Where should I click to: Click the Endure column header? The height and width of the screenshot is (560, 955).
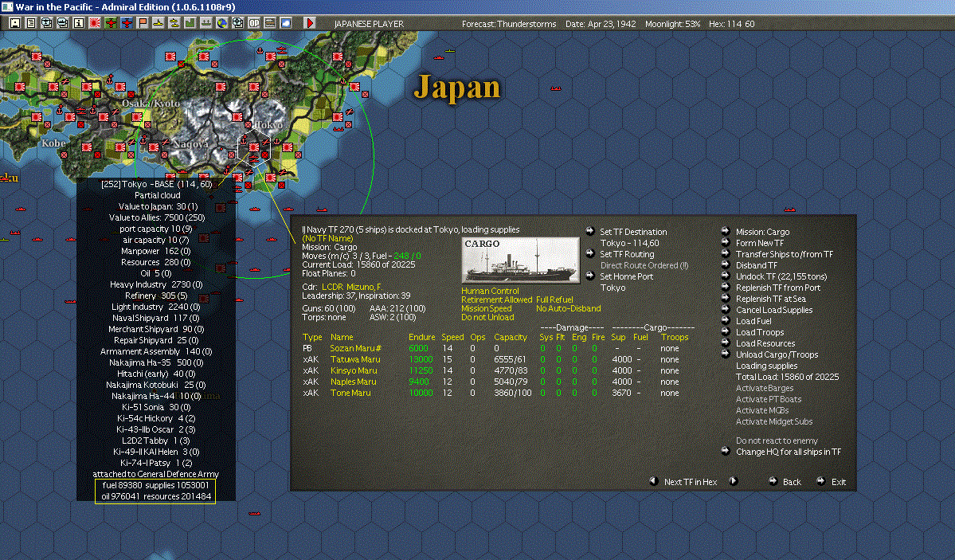(x=421, y=337)
